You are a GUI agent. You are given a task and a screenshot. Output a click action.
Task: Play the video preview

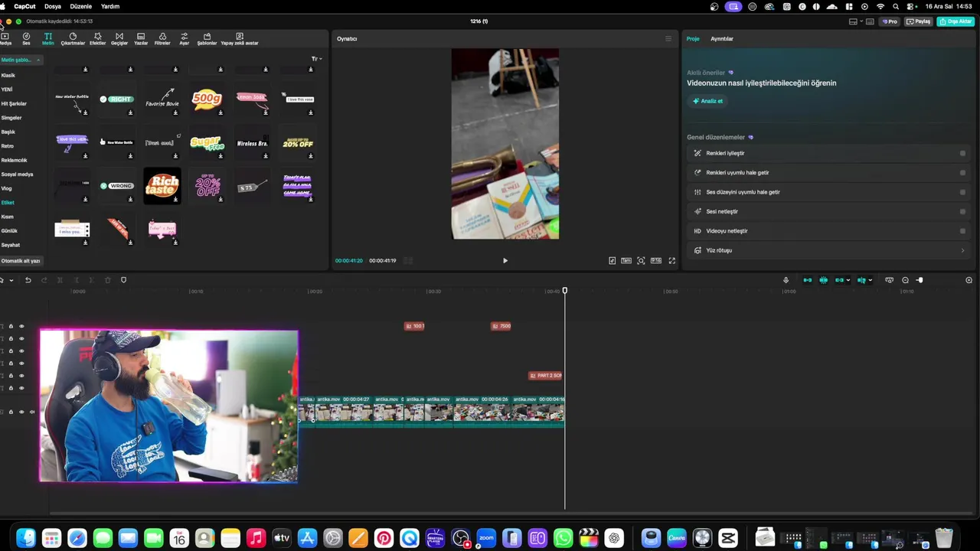(505, 261)
